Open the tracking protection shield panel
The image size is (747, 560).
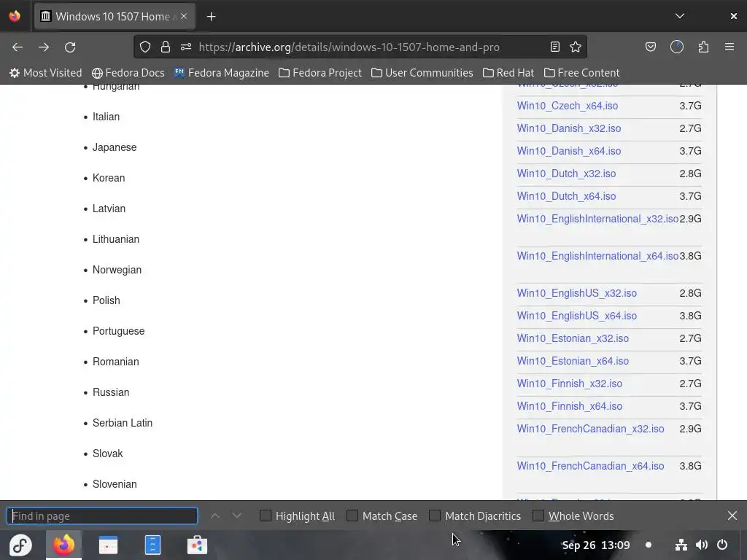pos(145,47)
